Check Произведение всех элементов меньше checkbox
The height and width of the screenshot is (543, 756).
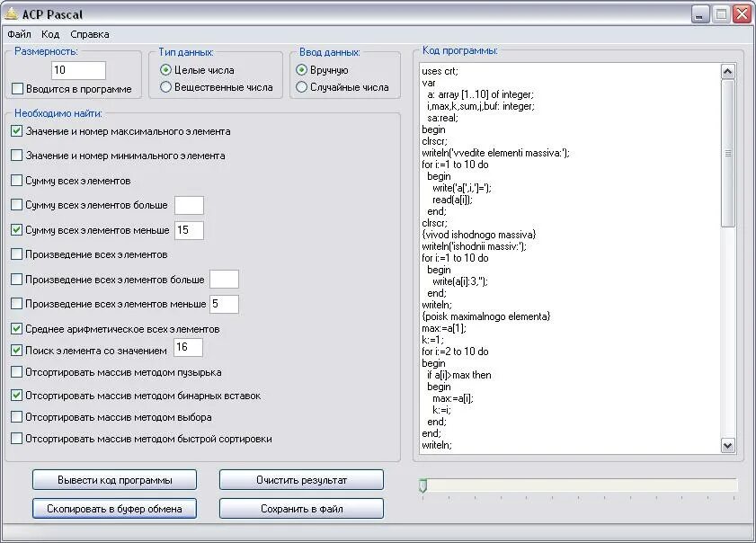[16, 304]
